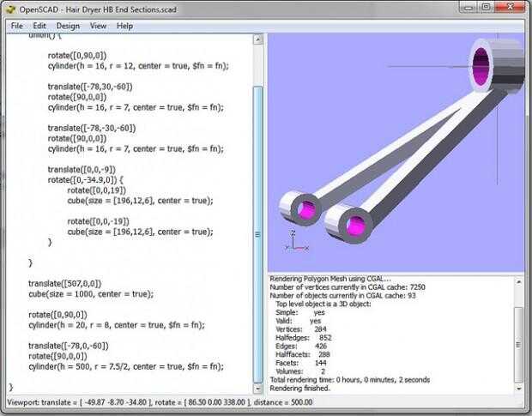Image resolution: width=532 pixels, height=416 pixels.
Task: Click the 'Vertices: 284' console line
Action: click(301, 329)
